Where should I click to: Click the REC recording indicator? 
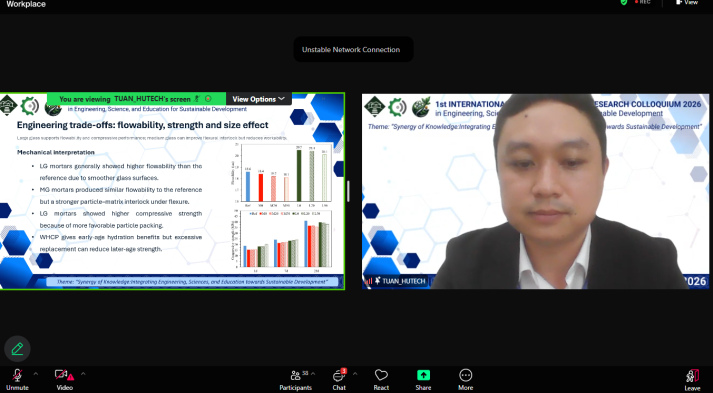pos(643,2)
